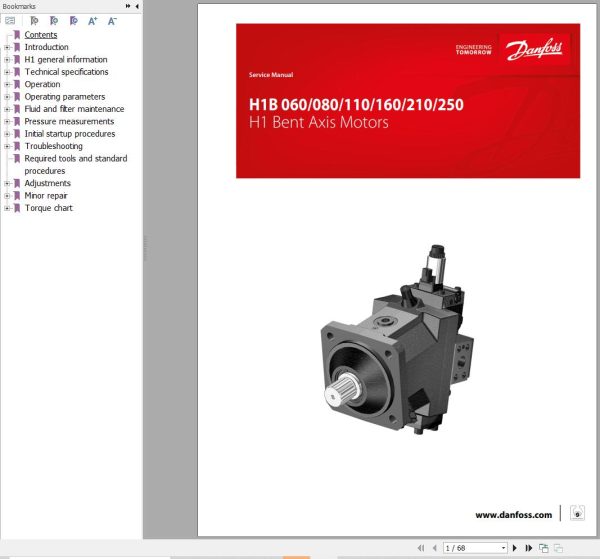Click H1B 060/080/110/160/210/250 title text
Screen dimensions: 600x559
click(x=356, y=104)
